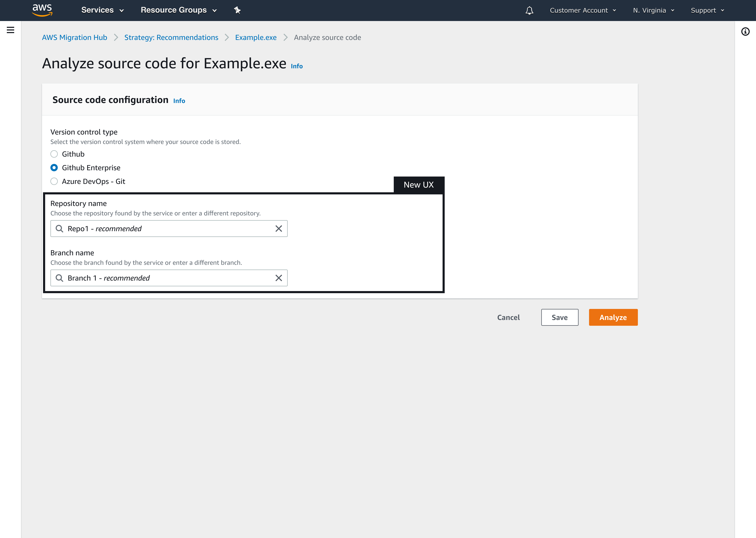Open the hamburger side navigation menu

(x=11, y=30)
